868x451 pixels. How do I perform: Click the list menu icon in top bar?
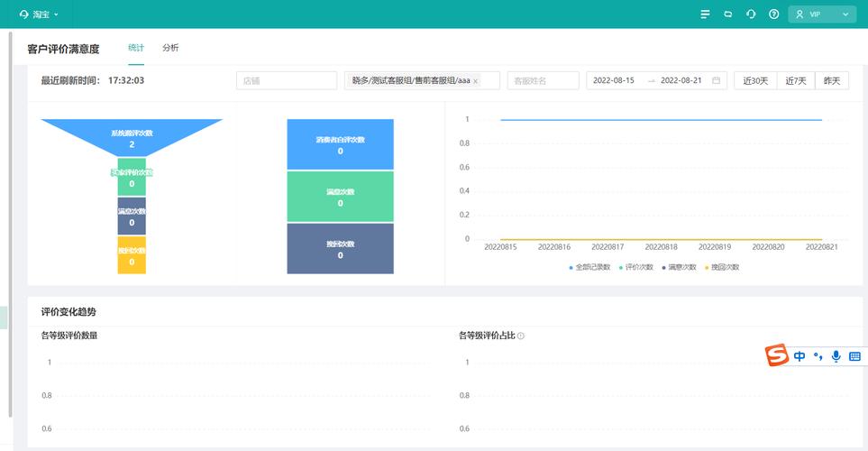(705, 14)
